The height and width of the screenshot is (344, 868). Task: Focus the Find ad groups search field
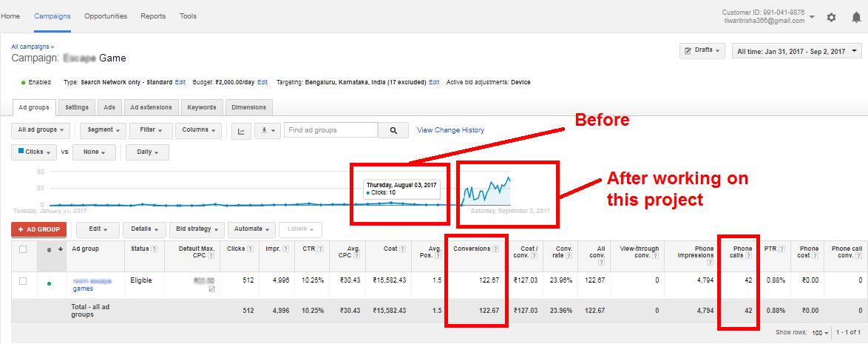(x=330, y=130)
